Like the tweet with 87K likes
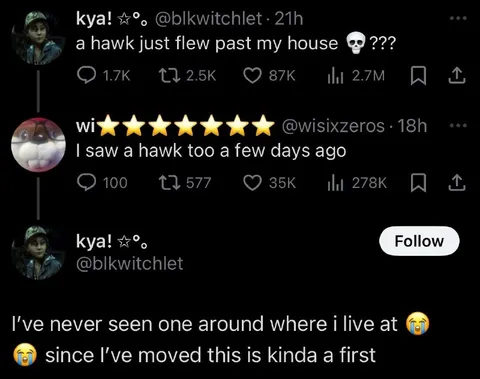Image resolution: width=480 pixels, height=379 pixels. point(269,76)
